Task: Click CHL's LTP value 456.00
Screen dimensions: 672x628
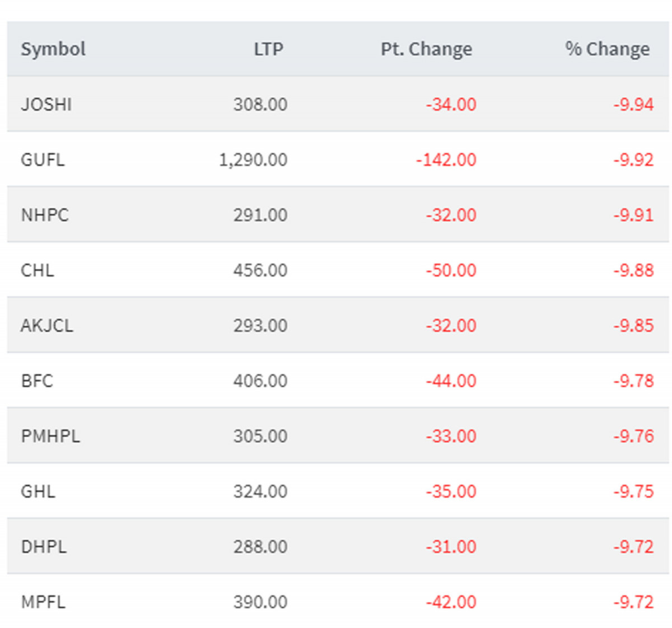Action: click(x=260, y=270)
